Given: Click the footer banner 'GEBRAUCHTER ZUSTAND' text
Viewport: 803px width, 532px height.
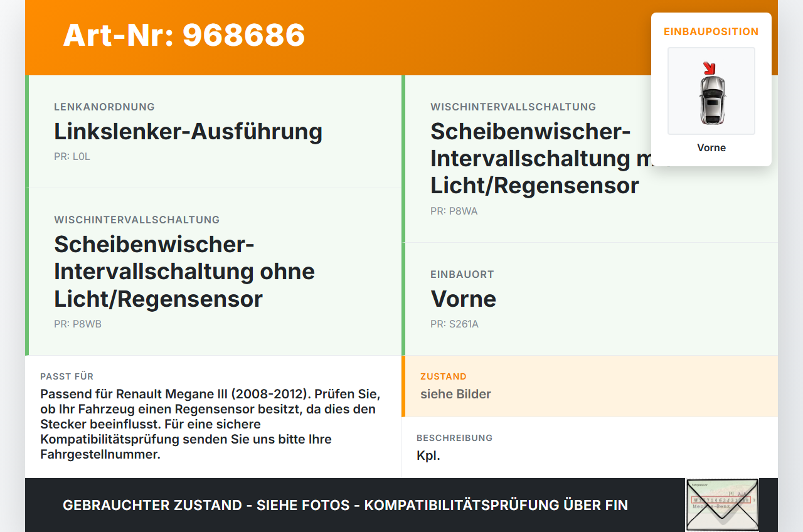Looking at the screenshot, I should 345,505.
